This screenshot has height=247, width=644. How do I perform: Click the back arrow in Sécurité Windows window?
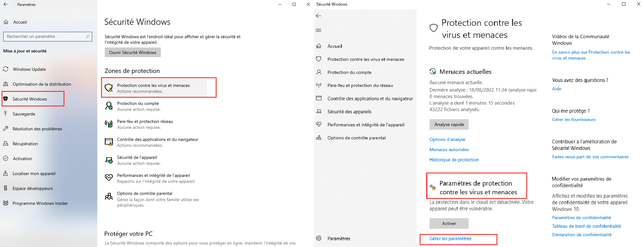(318, 16)
